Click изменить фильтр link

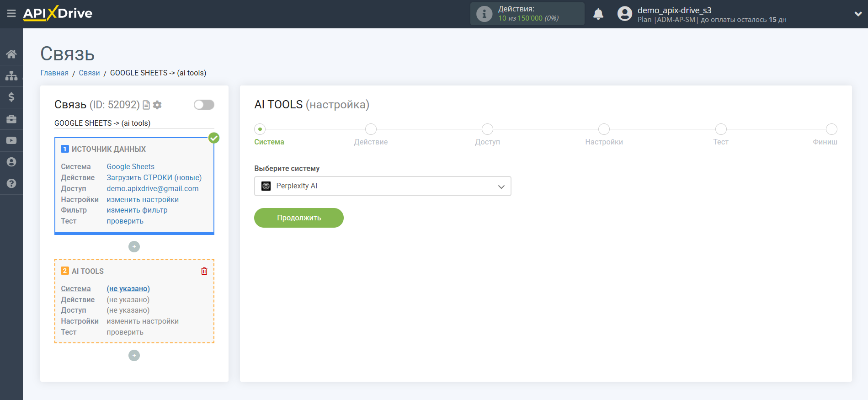click(x=137, y=210)
